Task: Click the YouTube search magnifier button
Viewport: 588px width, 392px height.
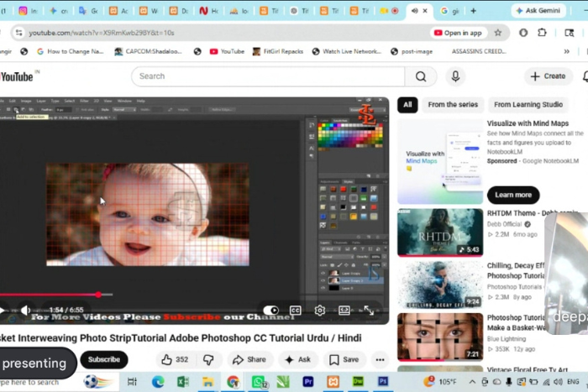Action: tap(421, 76)
